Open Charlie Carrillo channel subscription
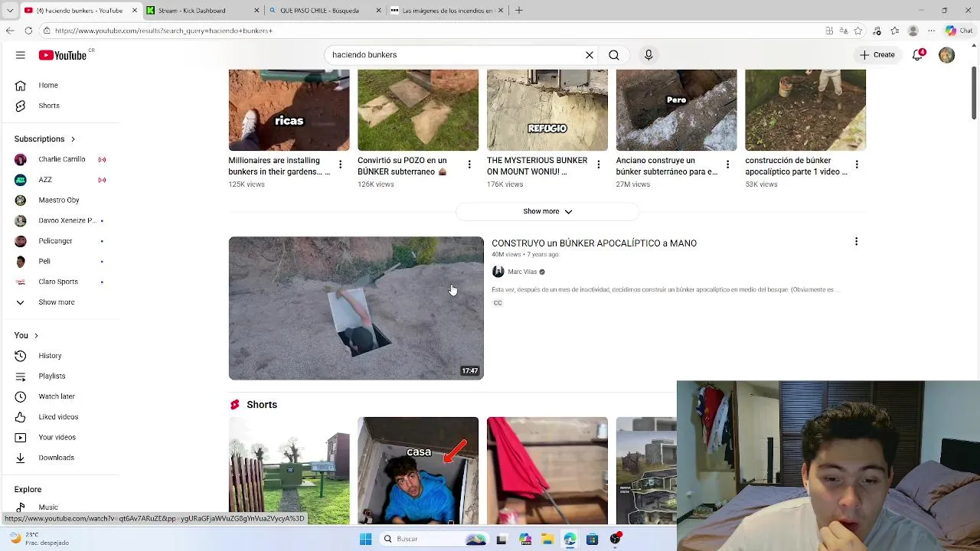The height and width of the screenshot is (551, 980). pyautogui.click(x=61, y=159)
